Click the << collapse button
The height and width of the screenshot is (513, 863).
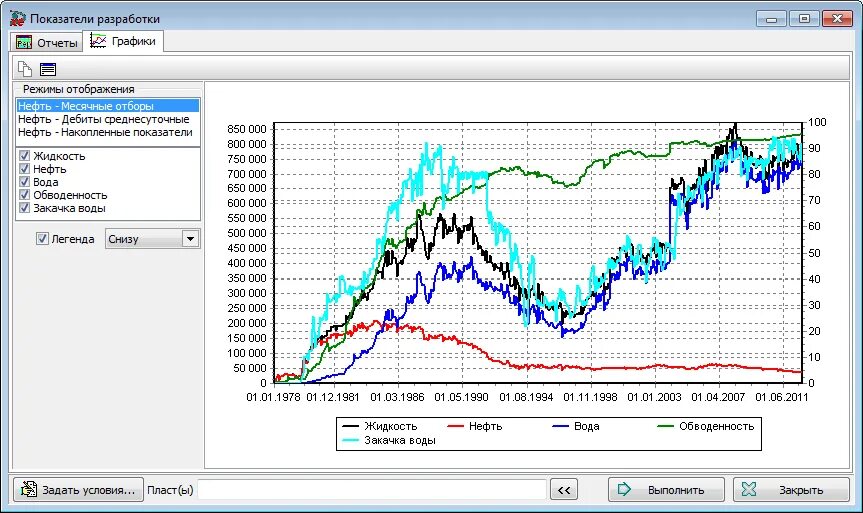[x=564, y=489]
